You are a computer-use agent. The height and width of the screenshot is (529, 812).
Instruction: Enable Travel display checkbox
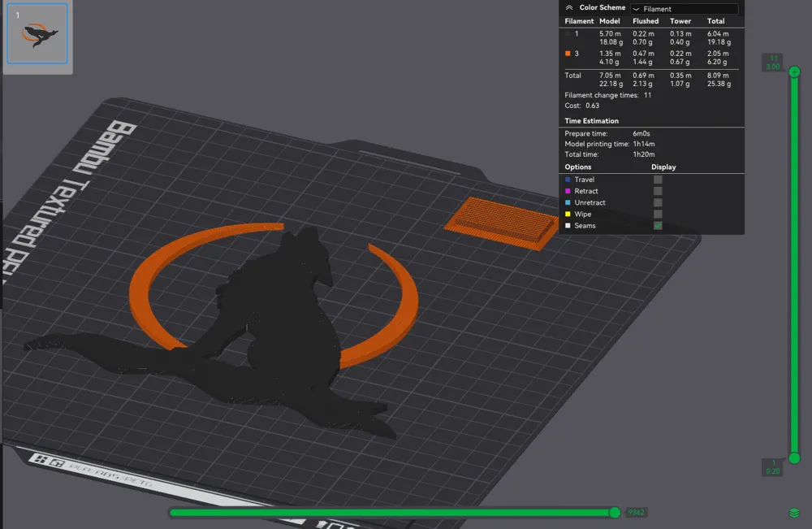pos(658,180)
